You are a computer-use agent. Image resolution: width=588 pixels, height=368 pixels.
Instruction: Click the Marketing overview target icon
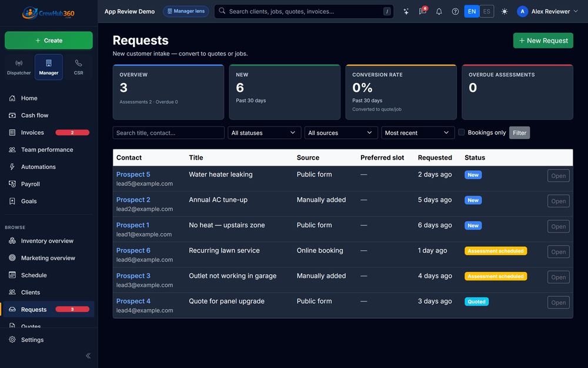tap(12, 258)
